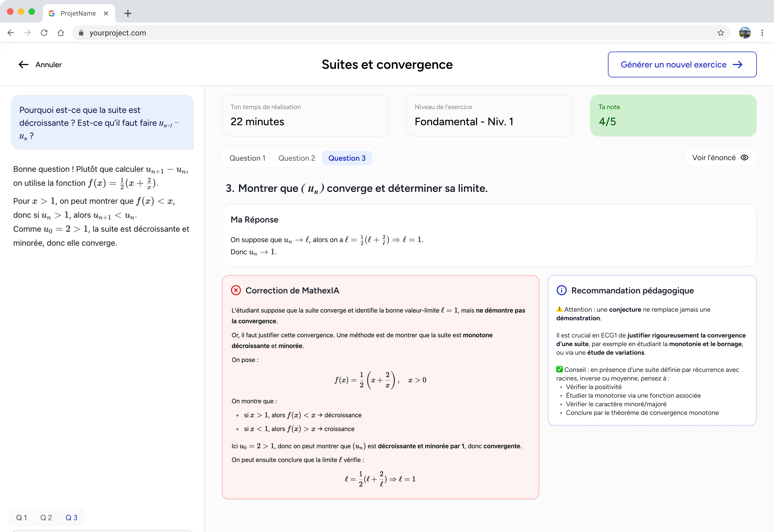Click the Google favicon on the tab
Viewport: 774px width, 532px height.
[x=52, y=13]
